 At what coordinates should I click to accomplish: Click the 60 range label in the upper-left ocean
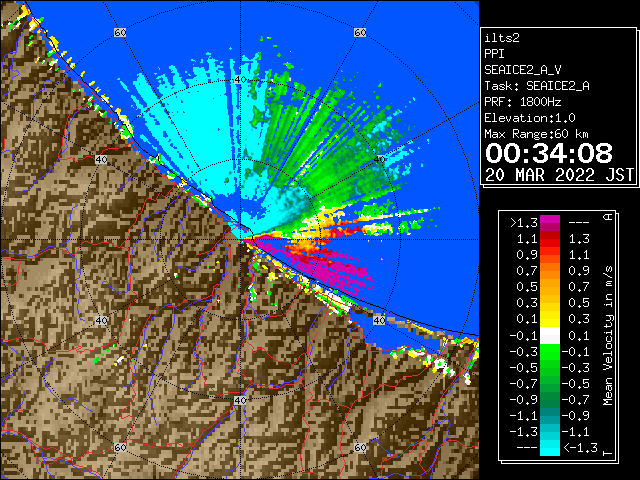[120, 32]
